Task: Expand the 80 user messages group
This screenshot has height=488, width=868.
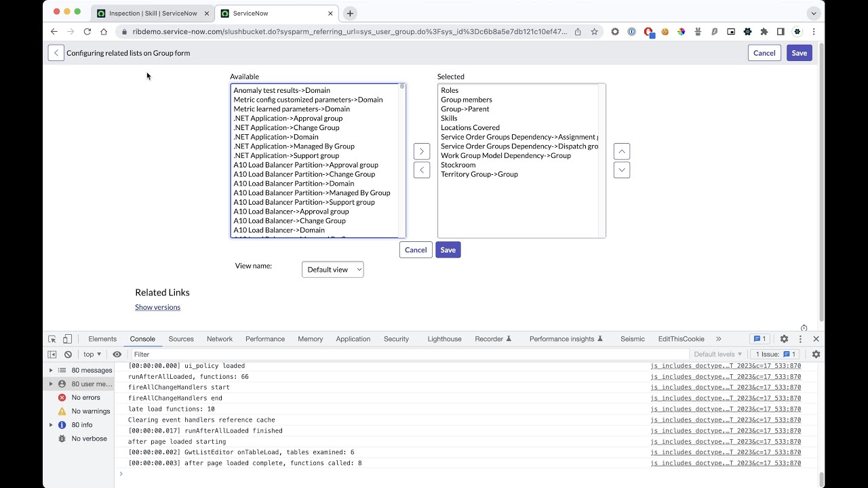Action: [51, 384]
